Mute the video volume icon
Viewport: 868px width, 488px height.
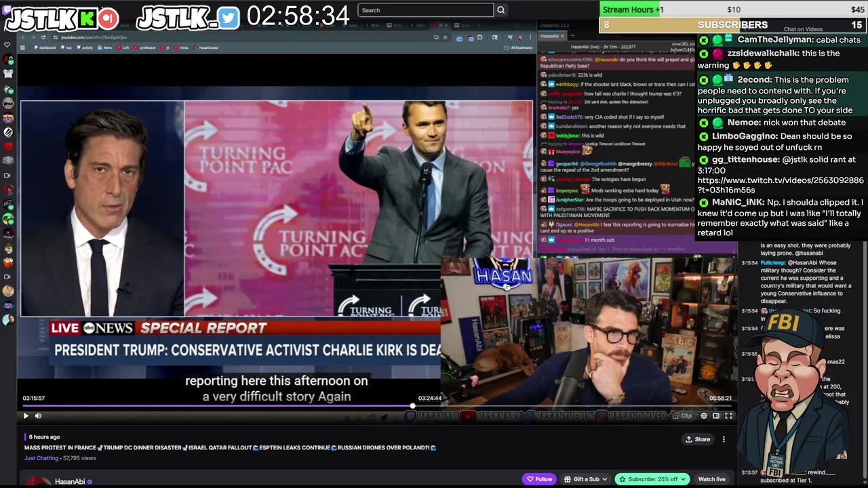tap(38, 416)
